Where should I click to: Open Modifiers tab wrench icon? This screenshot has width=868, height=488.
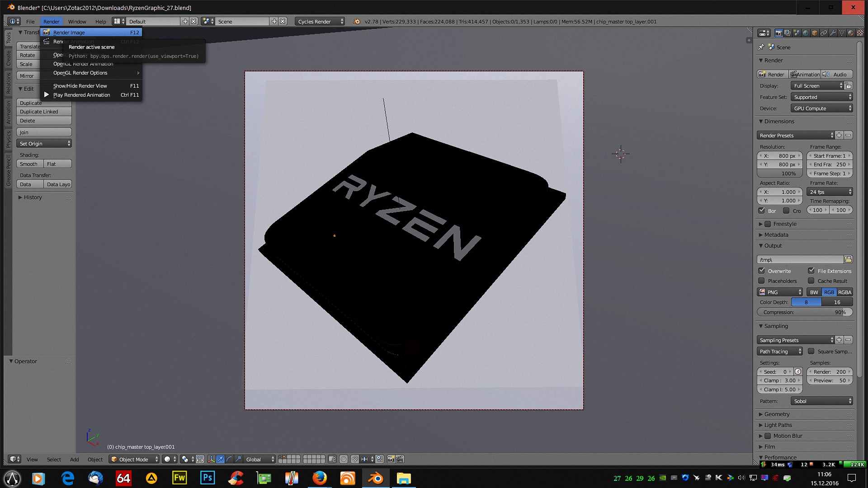pos(833,33)
